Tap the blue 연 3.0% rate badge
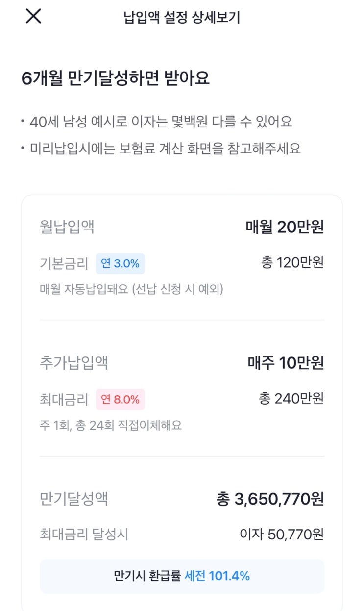Image resolution: width=364 pixels, height=611 pixels. 120,263
